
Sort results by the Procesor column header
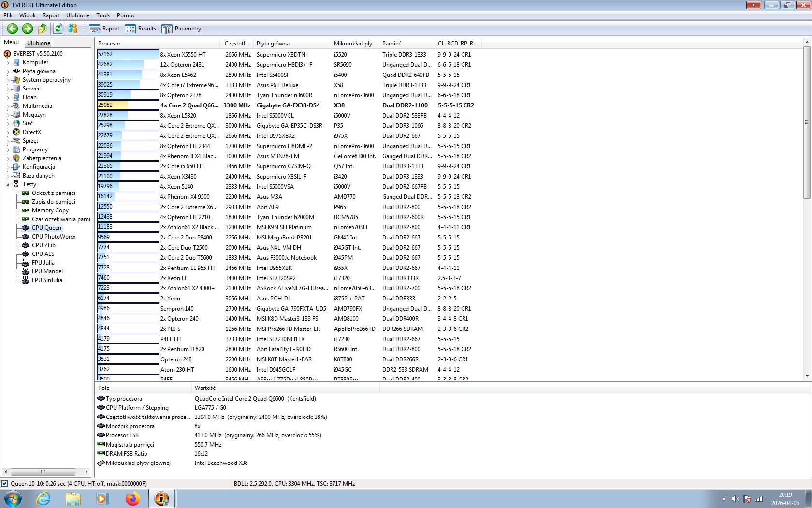point(158,44)
